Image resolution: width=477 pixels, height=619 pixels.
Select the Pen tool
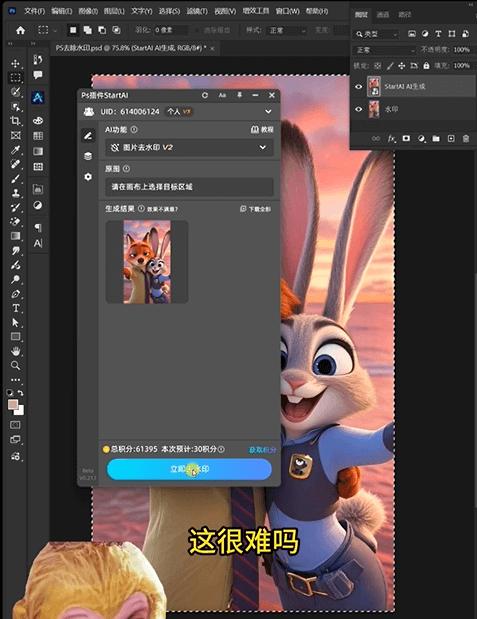coord(15,294)
